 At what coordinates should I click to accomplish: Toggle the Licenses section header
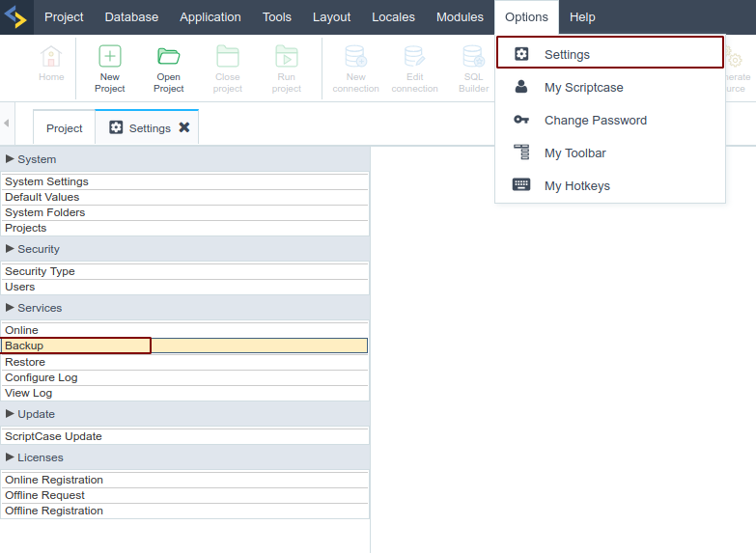click(x=11, y=457)
